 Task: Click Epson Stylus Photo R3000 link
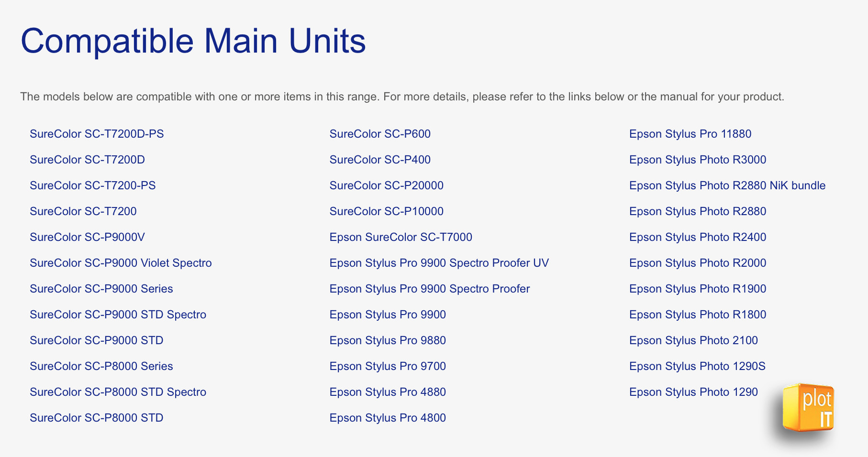[698, 160]
